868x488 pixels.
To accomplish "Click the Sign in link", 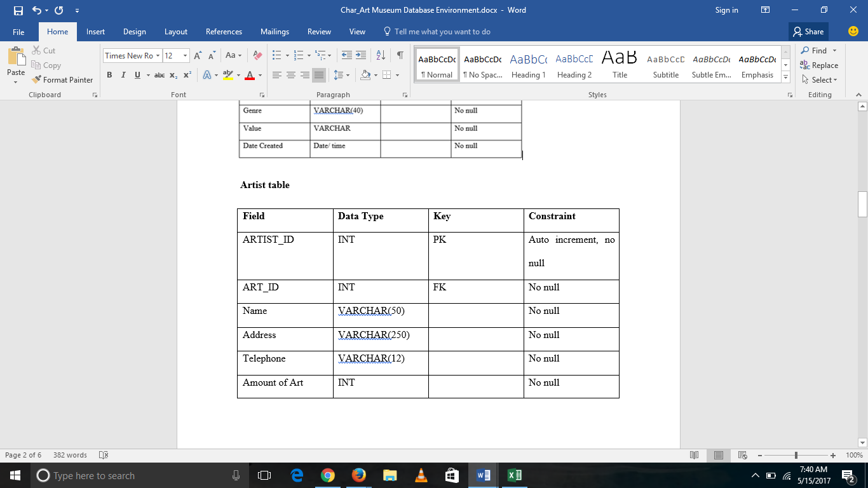I will pyautogui.click(x=726, y=10).
